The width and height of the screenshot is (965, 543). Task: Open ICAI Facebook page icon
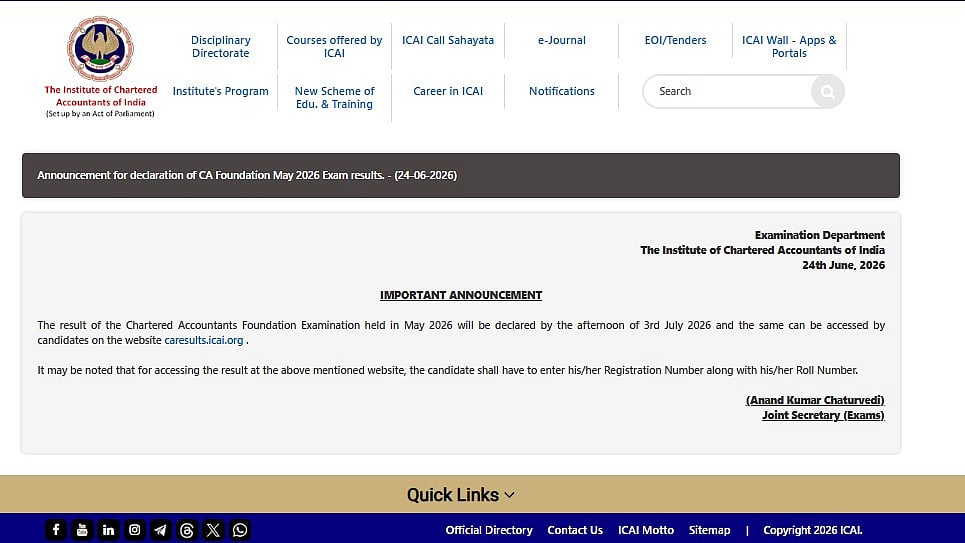click(x=56, y=529)
